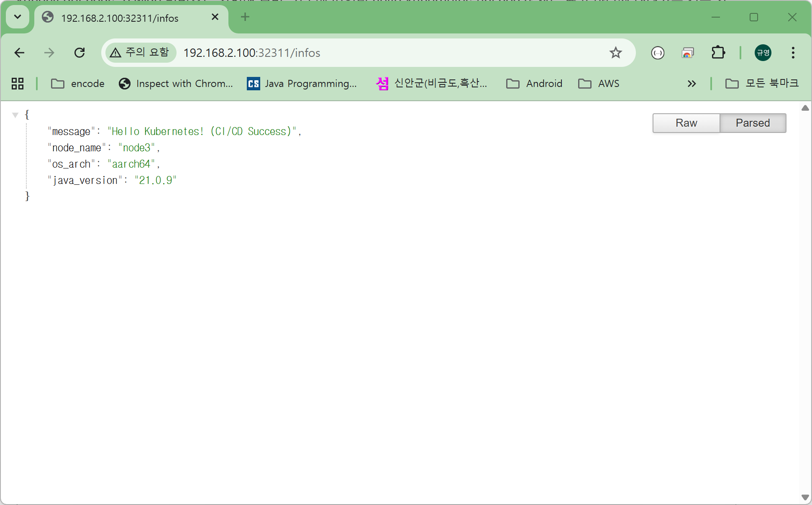Reload the current page
Viewport: 812px width, 505px height.
click(x=79, y=53)
